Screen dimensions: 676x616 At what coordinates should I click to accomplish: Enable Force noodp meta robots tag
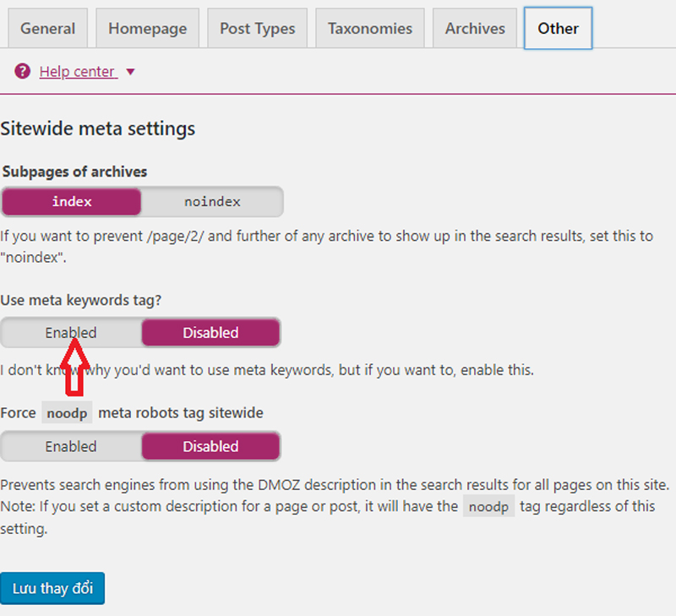(71, 446)
